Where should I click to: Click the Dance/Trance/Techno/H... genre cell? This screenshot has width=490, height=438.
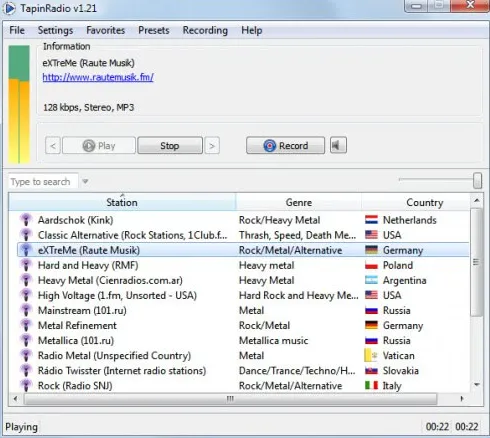(x=297, y=371)
